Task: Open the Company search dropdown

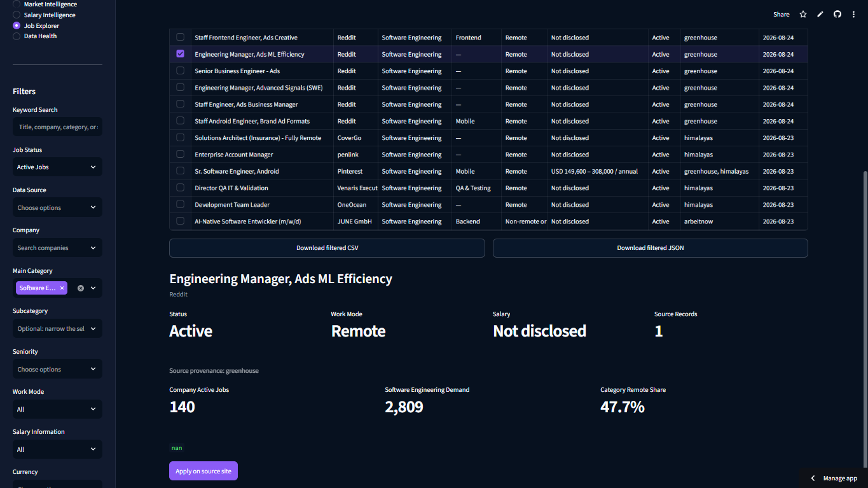Action: tap(57, 247)
